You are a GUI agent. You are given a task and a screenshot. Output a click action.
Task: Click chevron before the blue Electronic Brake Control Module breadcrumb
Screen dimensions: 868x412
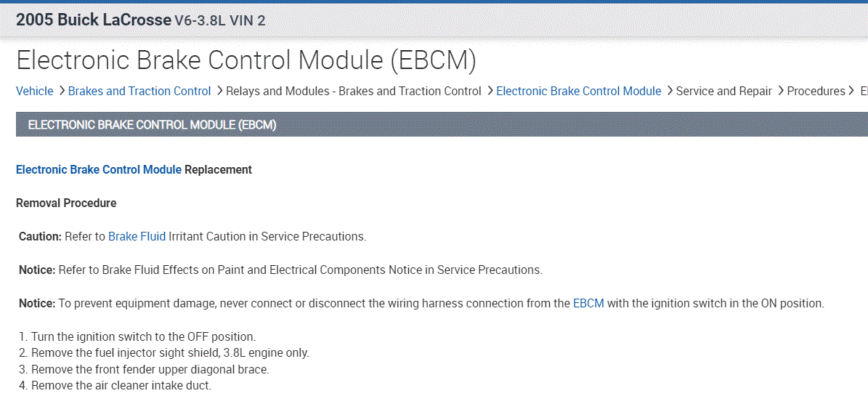[x=490, y=91]
